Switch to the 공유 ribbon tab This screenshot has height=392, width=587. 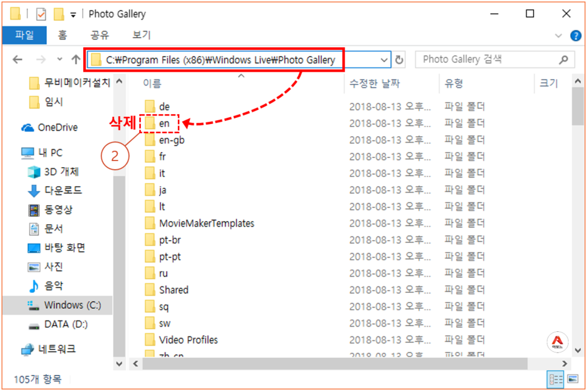(x=100, y=35)
